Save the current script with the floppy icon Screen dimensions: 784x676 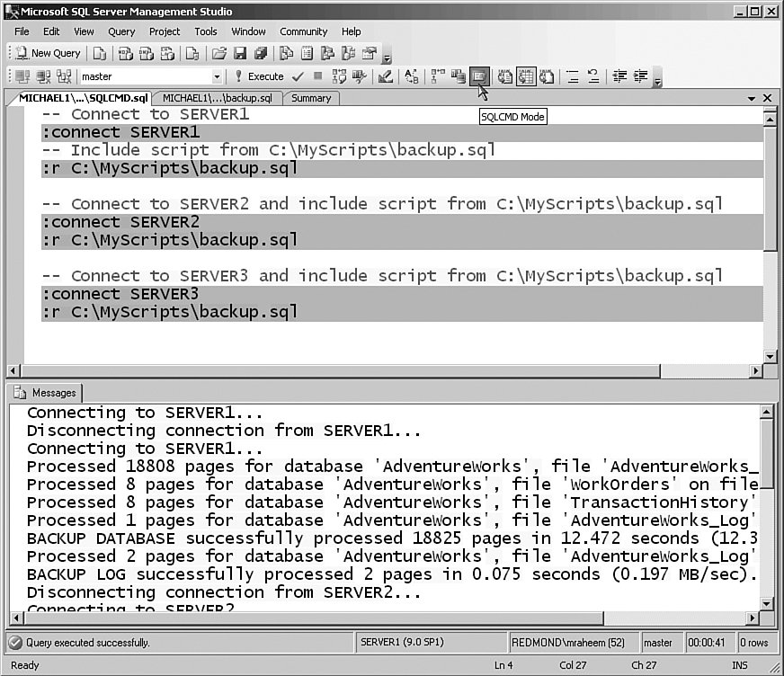pyautogui.click(x=240, y=54)
